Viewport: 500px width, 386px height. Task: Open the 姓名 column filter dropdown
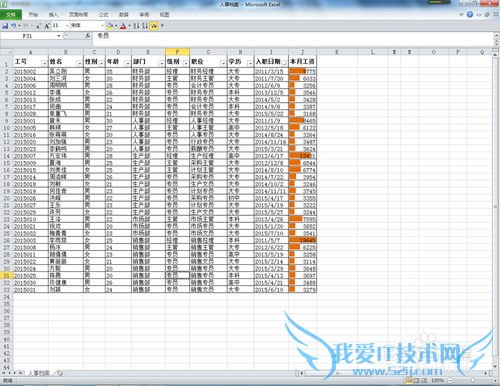pyautogui.click(x=79, y=63)
